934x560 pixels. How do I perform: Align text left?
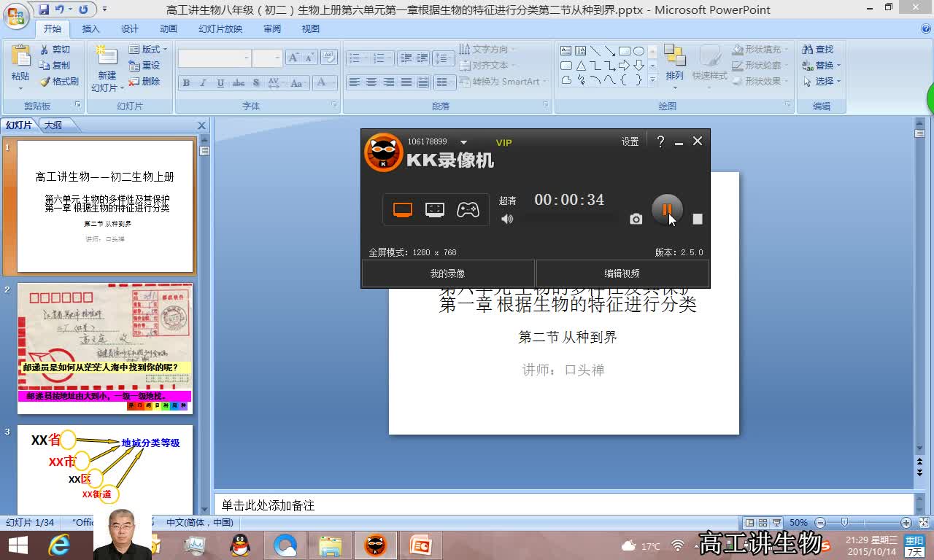click(x=354, y=82)
